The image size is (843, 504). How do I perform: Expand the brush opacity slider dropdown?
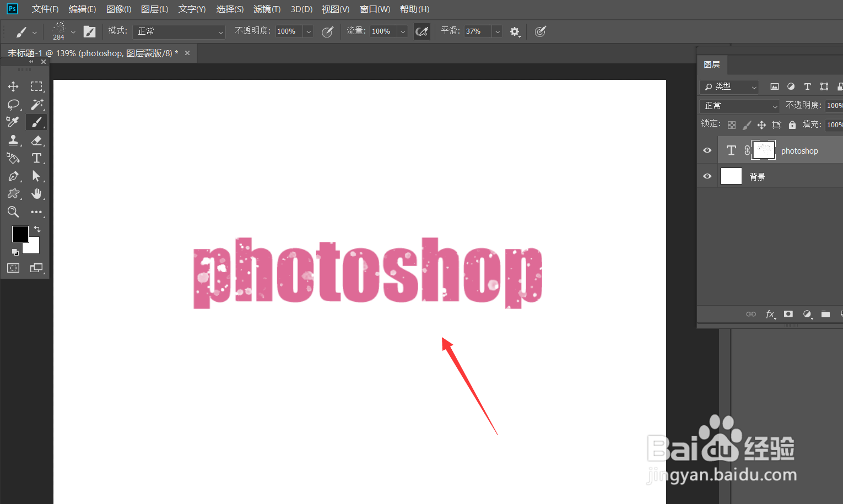309,31
